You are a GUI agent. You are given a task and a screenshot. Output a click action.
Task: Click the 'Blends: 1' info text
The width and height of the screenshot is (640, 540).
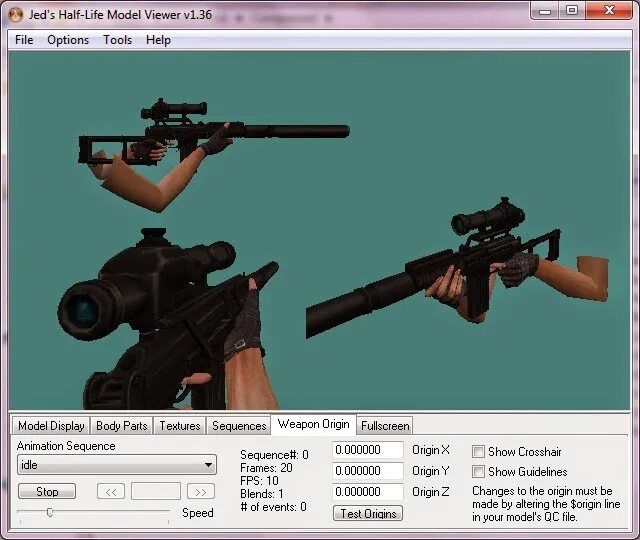(x=262, y=494)
